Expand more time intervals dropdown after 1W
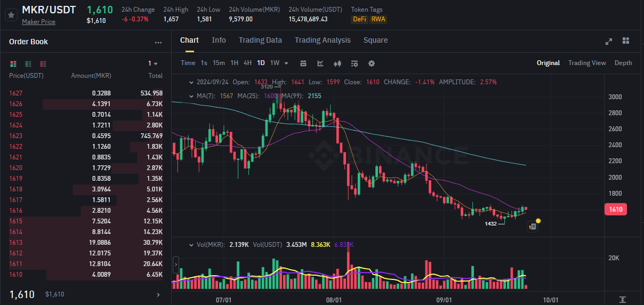 [286, 63]
